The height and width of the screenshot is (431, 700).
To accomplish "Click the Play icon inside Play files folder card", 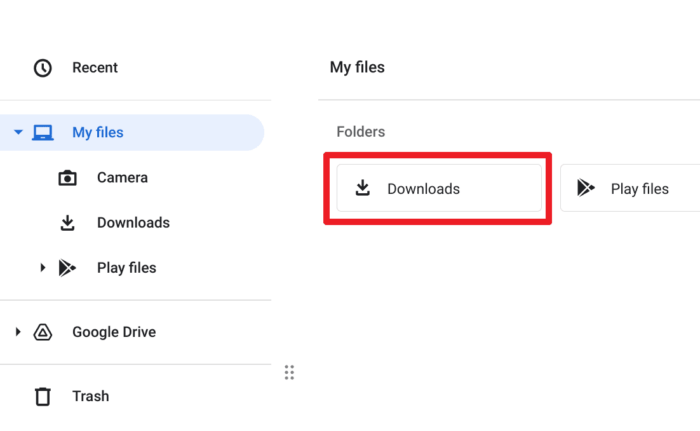I will coord(586,188).
